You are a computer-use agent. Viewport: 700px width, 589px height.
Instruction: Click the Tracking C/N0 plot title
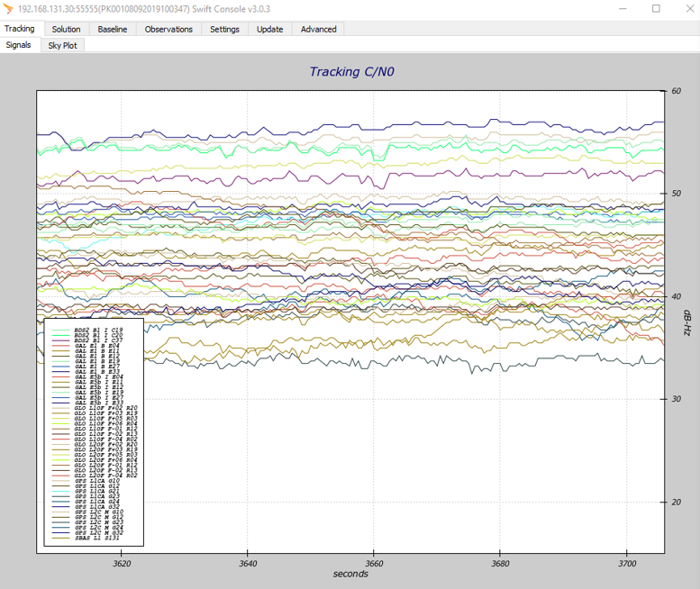[x=351, y=72]
